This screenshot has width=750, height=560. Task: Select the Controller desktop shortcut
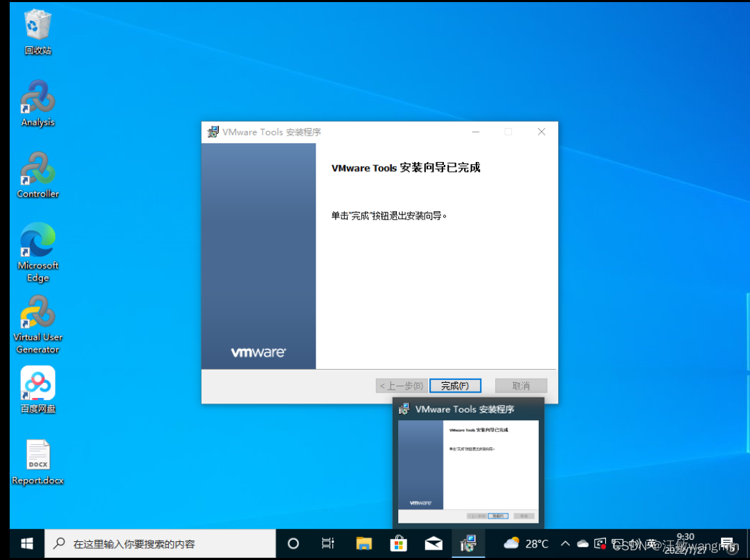(x=38, y=175)
